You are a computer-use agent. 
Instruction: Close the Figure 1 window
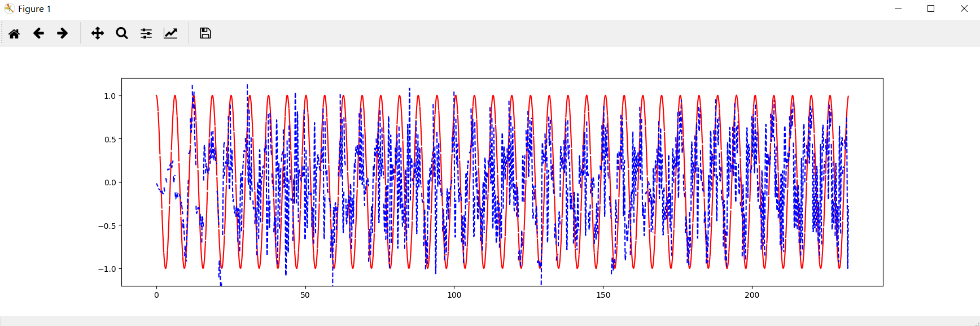pyautogui.click(x=964, y=8)
